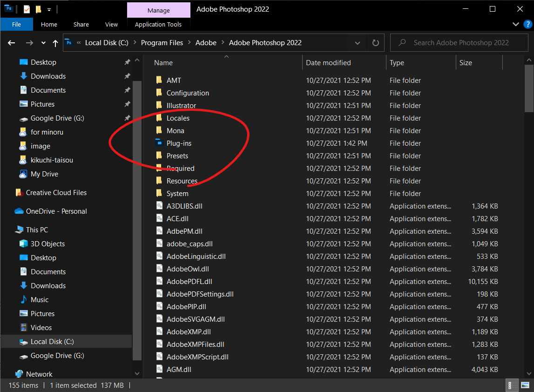The width and height of the screenshot is (534, 392).
Task: Expand the chevron after Adobe breadcrumb
Action: point(223,42)
